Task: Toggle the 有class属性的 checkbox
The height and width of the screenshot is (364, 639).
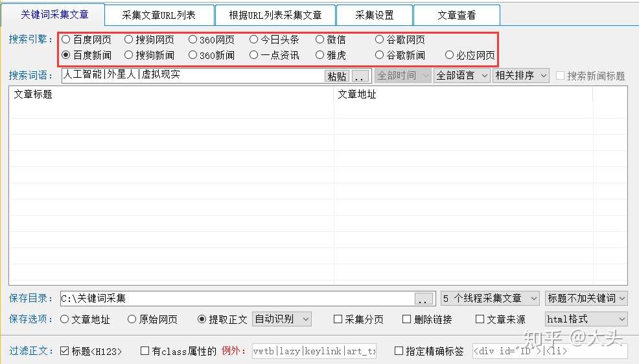Action: [145, 350]
